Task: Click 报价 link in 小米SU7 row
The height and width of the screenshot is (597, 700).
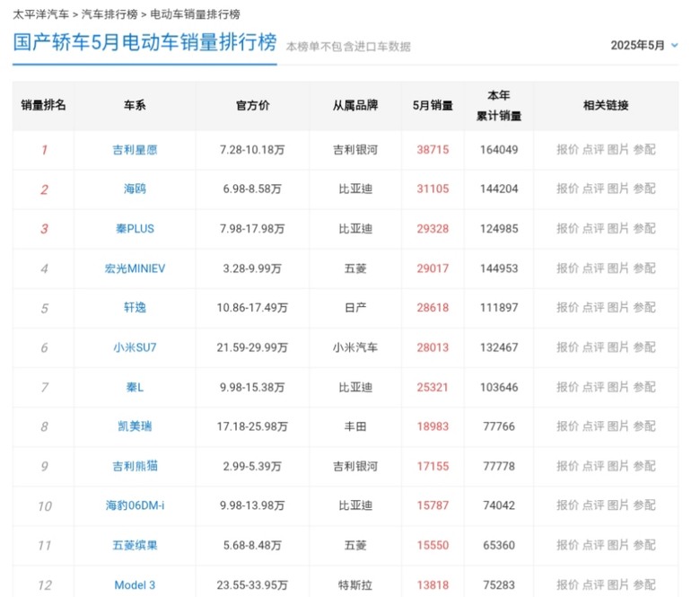Action: (567, 347)
